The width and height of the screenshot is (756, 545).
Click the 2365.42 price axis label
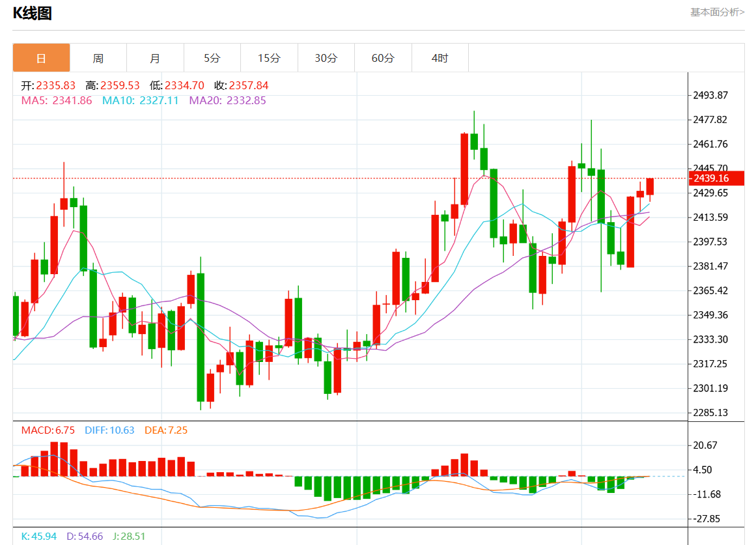(x=710, y=290)
